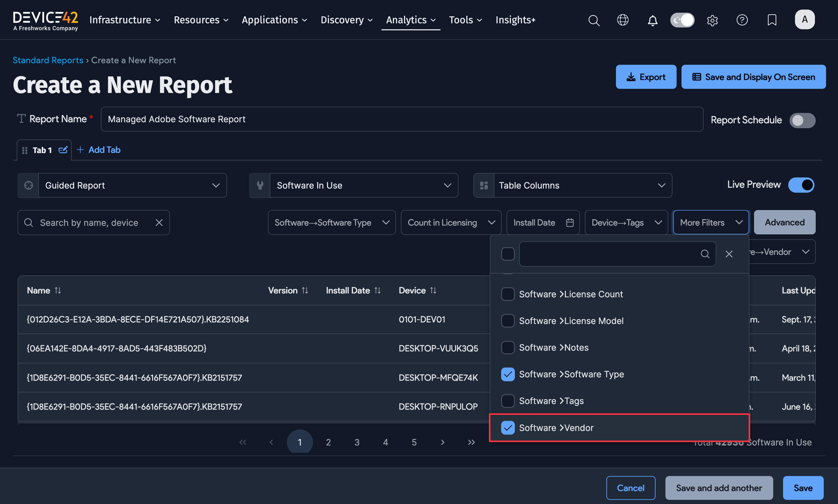Click Add Tab to create a new tab
The image size is (838, 504).
point(98,150)
